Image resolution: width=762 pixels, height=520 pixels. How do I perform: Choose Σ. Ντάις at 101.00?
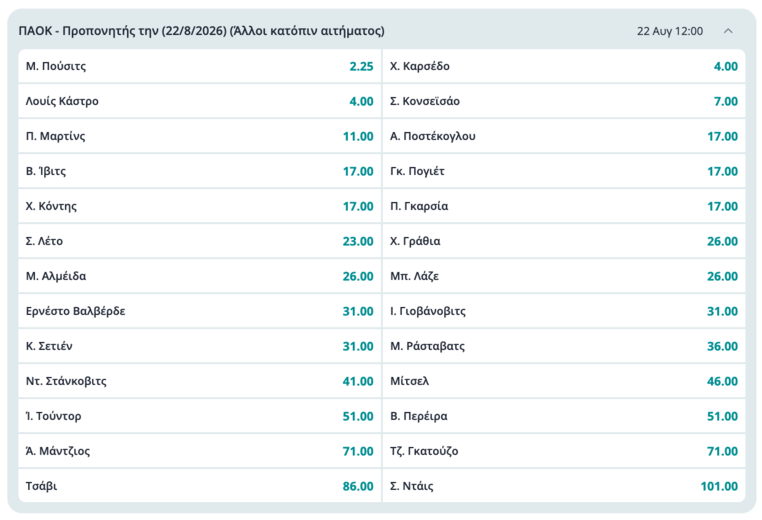tap(564, 486)
